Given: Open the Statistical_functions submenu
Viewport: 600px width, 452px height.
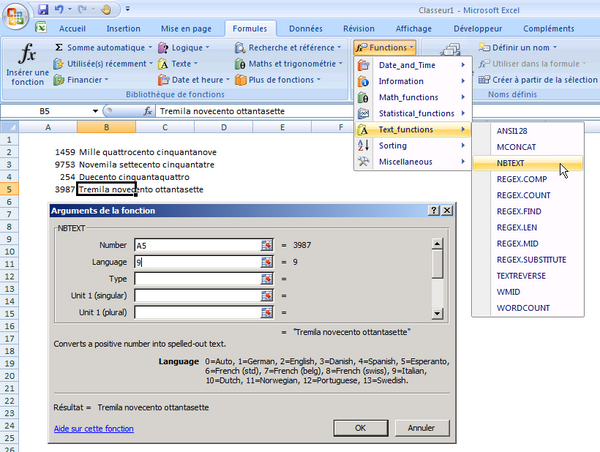Looking at the screenshot, I should tap(412, 113).
